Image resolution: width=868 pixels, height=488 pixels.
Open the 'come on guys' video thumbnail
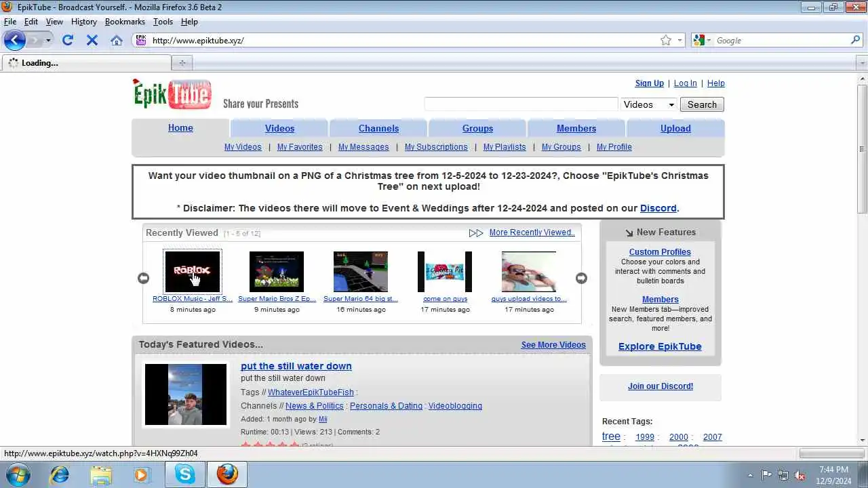pyautogui.click(x=445, y=272)
